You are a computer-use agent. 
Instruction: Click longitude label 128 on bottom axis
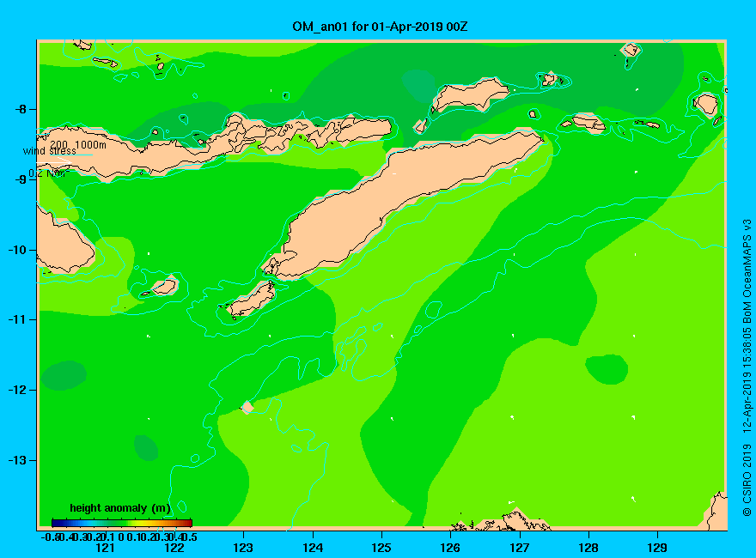tap(588, 548)
